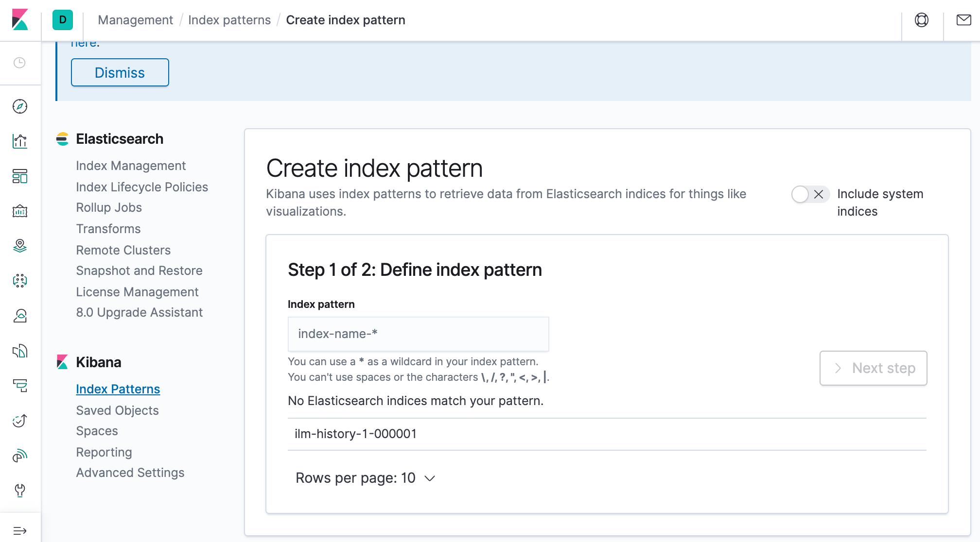Open Maps icon in sidebar
980x542 pixels.
[x=20, y=246]
